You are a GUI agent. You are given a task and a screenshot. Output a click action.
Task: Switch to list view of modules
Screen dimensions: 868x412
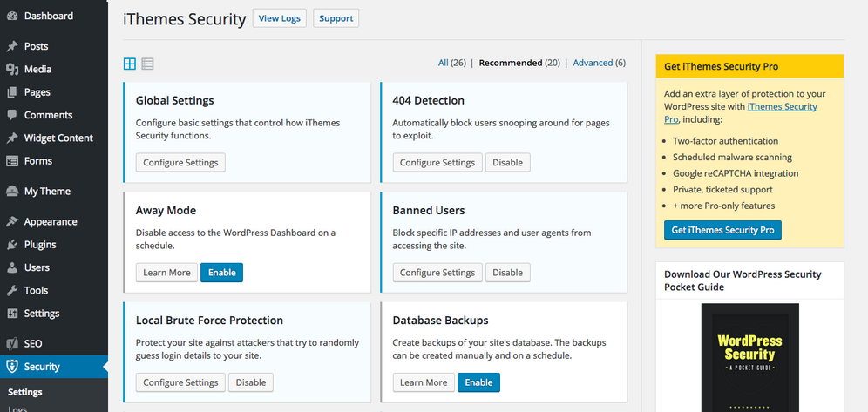coord(147,64)
